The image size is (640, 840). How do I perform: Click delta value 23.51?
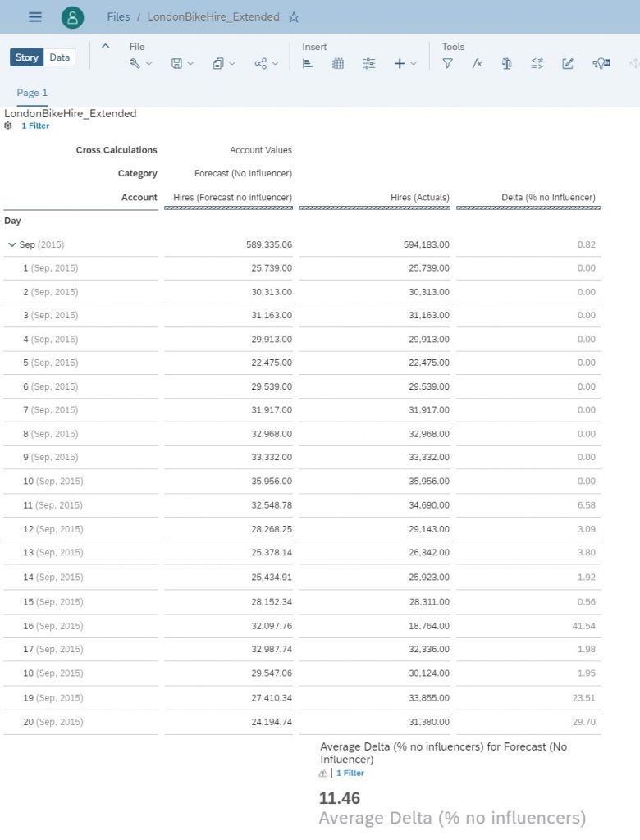pyautogui.click(x=583, y=697)
